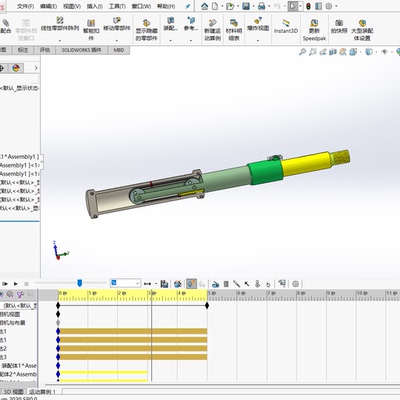Click the 参考 geometry tool
This screenshot has width=400, height=400.
click(x=191, y=24)
